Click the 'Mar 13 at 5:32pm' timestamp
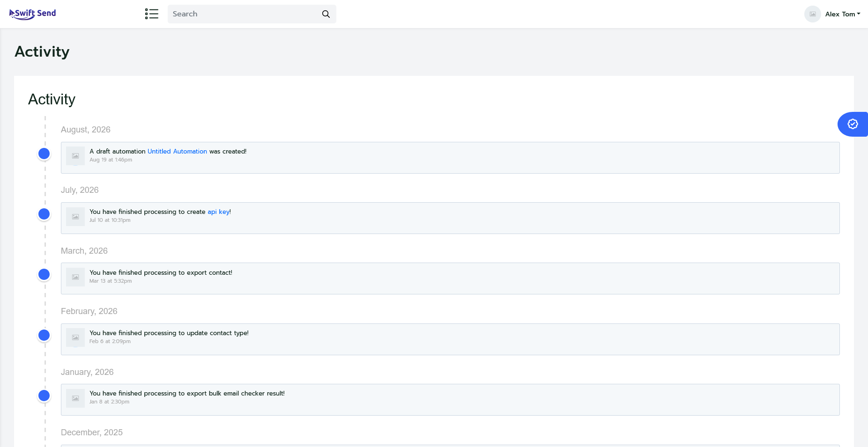 (111, 281)
